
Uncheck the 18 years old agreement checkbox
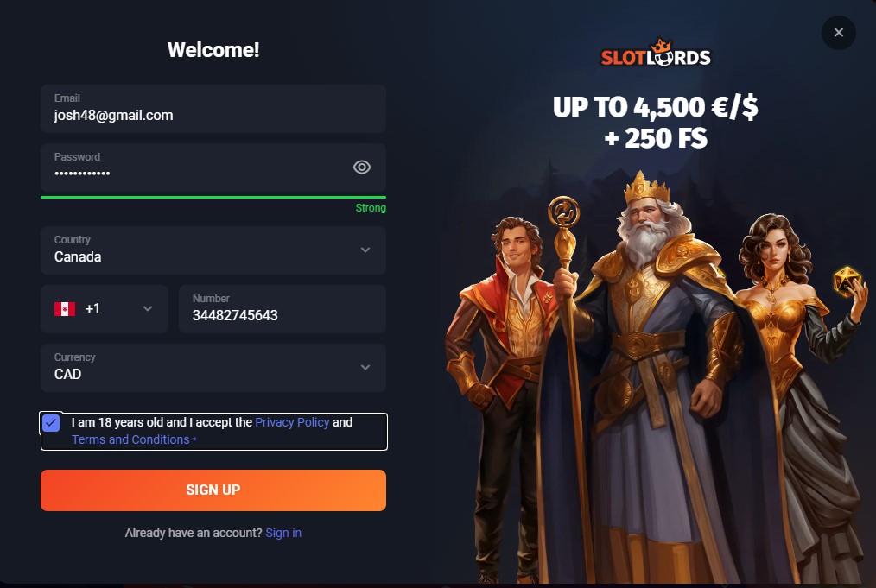[51, 423]
